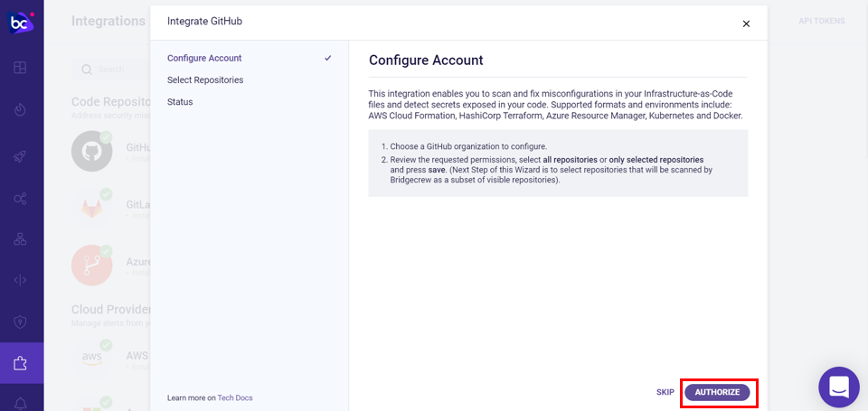Close the Integrate GitHub dialog

point(746,23)
